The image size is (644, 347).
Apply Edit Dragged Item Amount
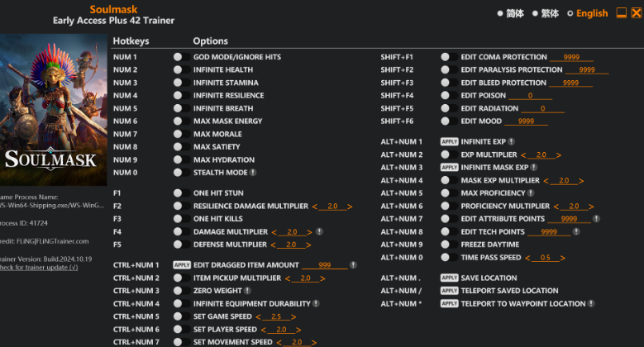[x=182, y=265]
